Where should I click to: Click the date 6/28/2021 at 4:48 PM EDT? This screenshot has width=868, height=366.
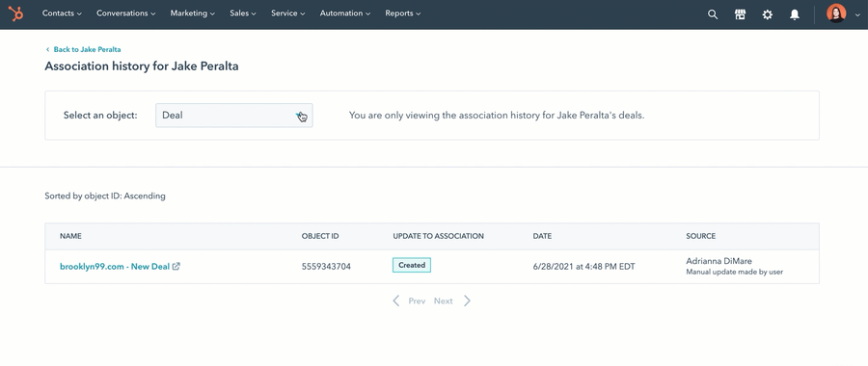tap(584, 267)
